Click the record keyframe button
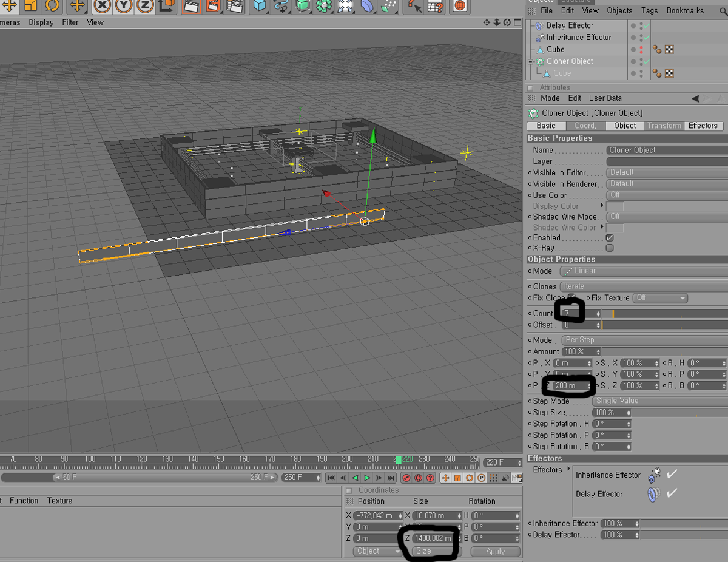Viewport: 728px width, 562px height. 406,478
